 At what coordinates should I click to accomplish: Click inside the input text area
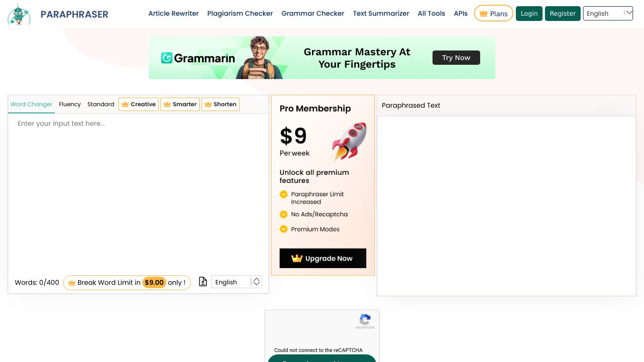pos(138,193)
